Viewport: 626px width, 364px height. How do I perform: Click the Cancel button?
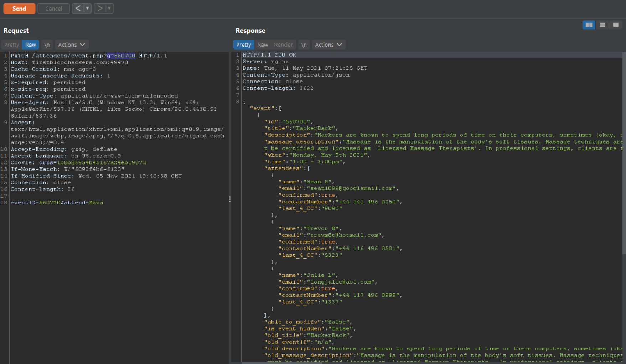pyautogui.click(x=54, y=8)
